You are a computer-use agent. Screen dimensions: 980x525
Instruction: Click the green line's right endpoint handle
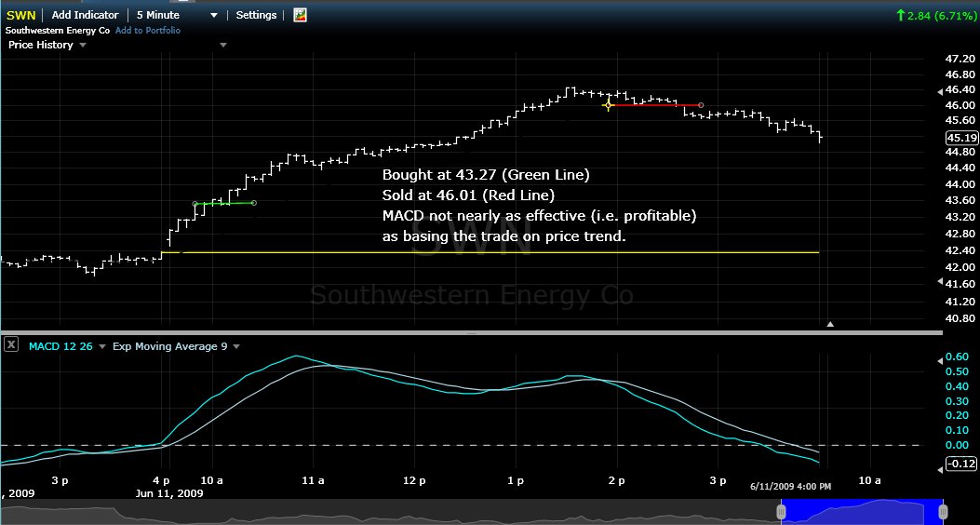coord(254,203)
